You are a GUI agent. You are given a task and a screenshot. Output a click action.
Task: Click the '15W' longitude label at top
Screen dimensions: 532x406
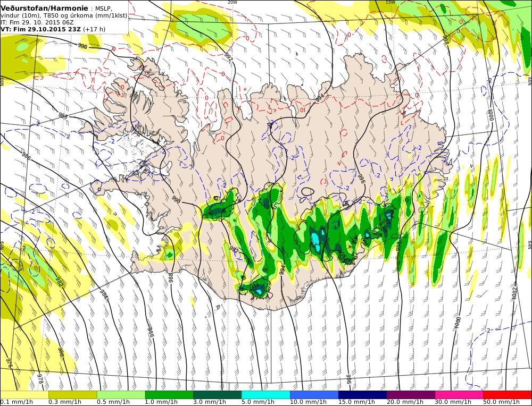(390, 2)
